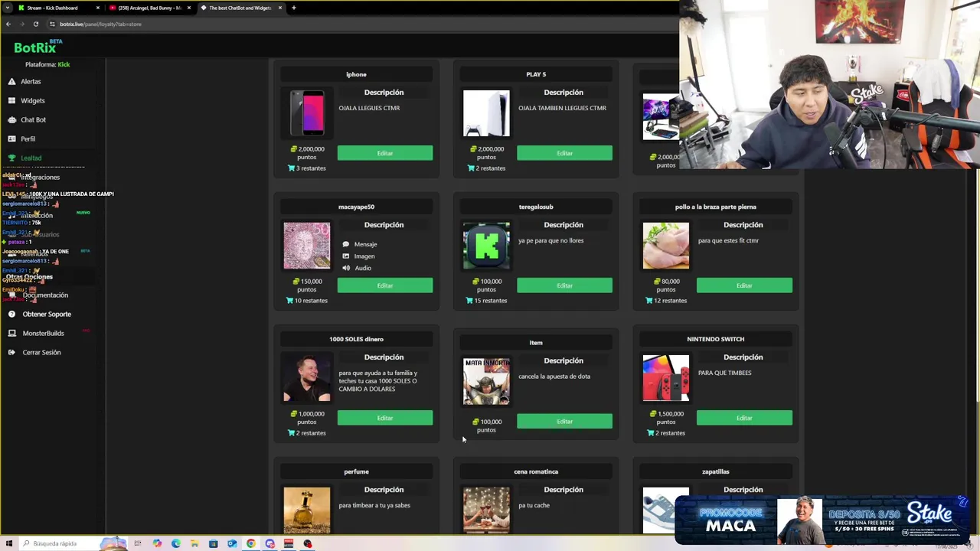
Task: Edit the iphone store item
Action: coord(385,153)
